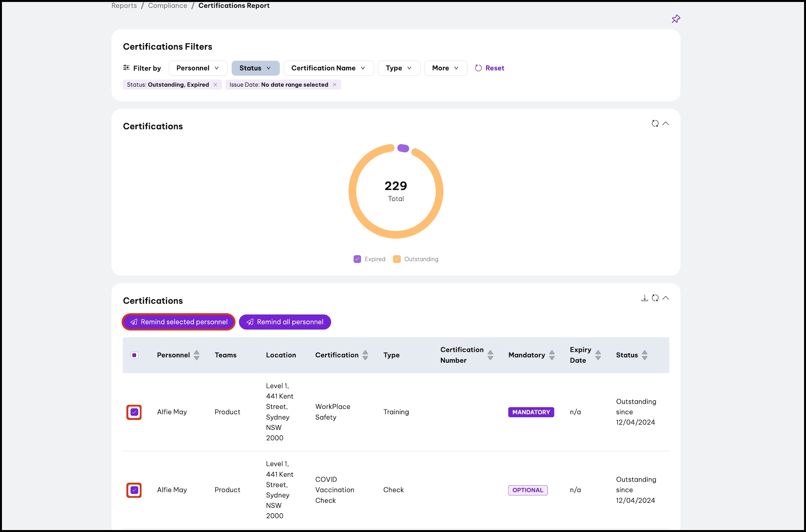The height and width of the screenshot is (532, 806).
Task: Collapse the Certifications chart panel
Action: click(666, 124)
